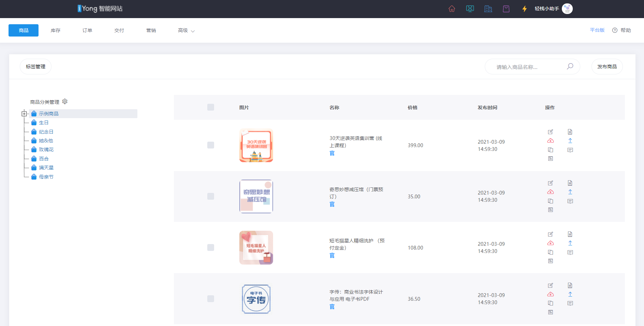
Task: Switch to the 商品 tab
Action: pyautogui.click(x=24, y=30)
